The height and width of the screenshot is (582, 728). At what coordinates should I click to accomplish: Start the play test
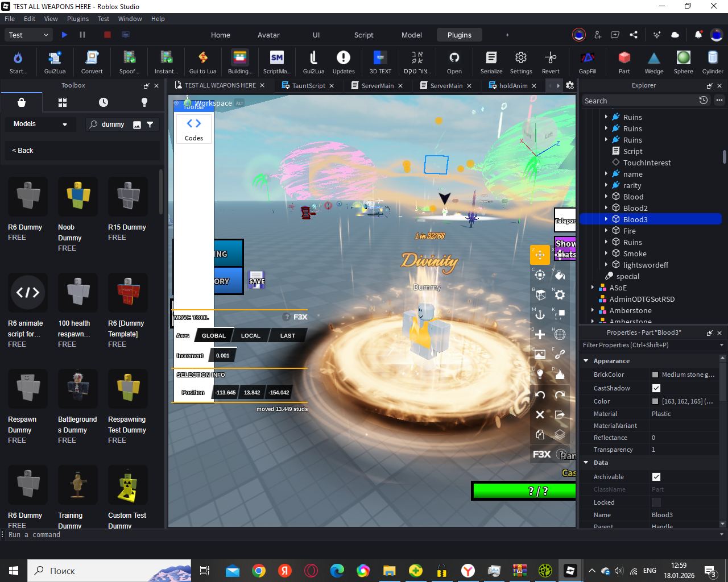(64, 35)
